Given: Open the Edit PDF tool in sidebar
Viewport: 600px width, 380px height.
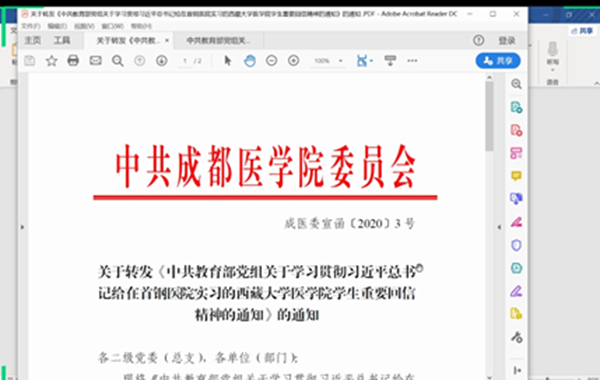Looking at the screenshot, I should 516,153.
